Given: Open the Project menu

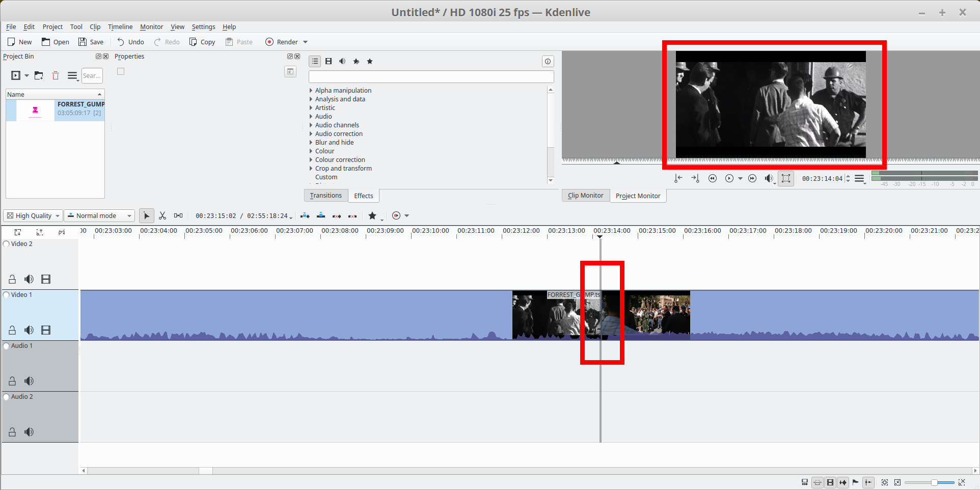Looking at the screenshot, I should tap(53, 27).
